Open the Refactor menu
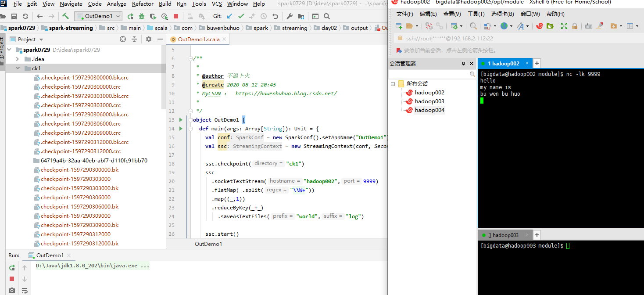 point(143,4)
